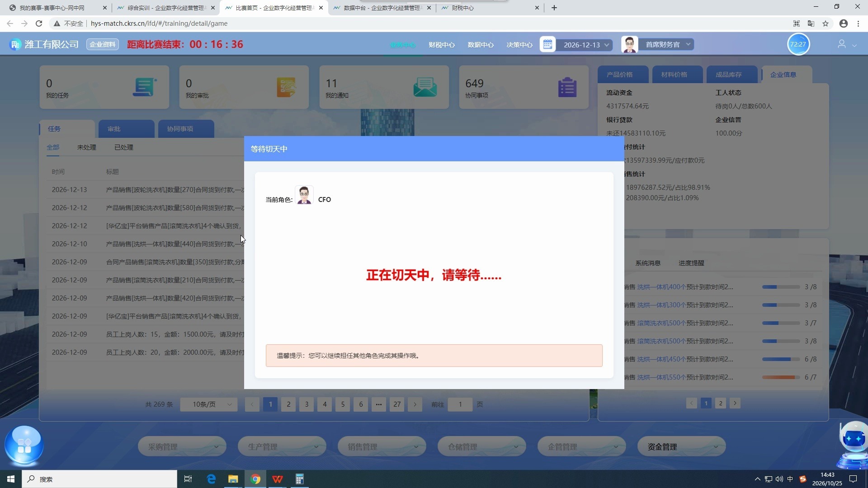Switch to the 财税中心 nav item
This screenshot has width=868, height=488.
[x=442, y=45]
